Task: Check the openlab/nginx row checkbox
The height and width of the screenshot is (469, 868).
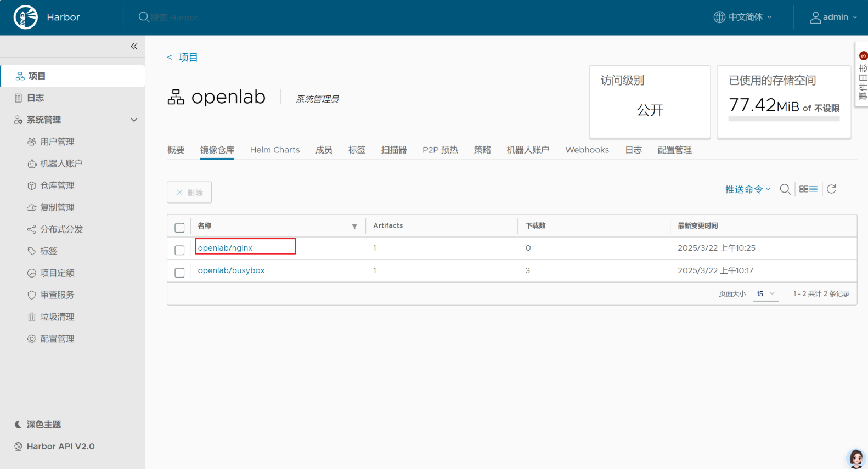Action: tap(179, 250)
